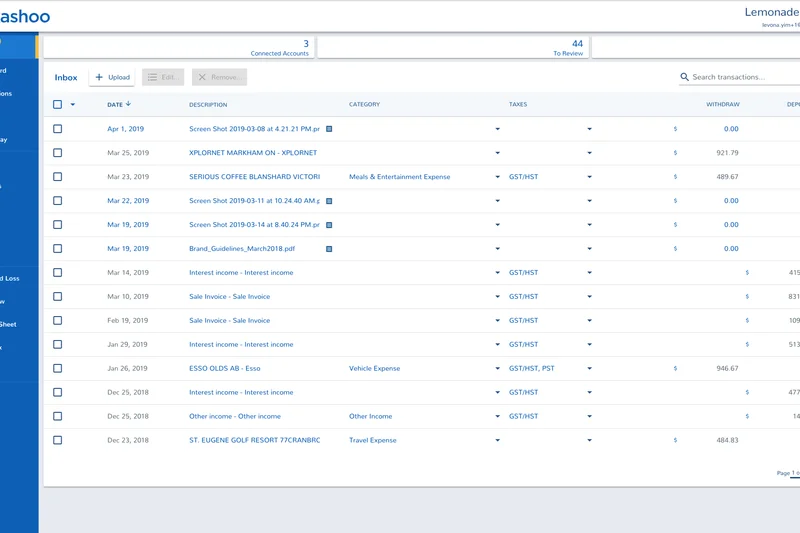
Task: Expand the GST/HST, PST taxes dropdown
Action: [x=589, y=369]
